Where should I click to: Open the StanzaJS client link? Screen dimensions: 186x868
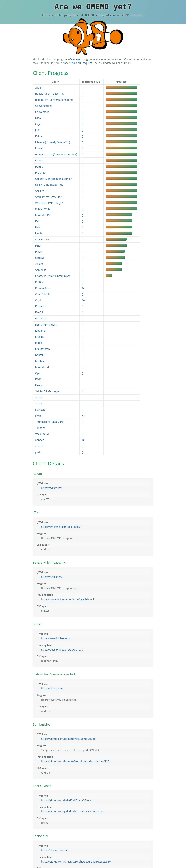pos(40,410)
